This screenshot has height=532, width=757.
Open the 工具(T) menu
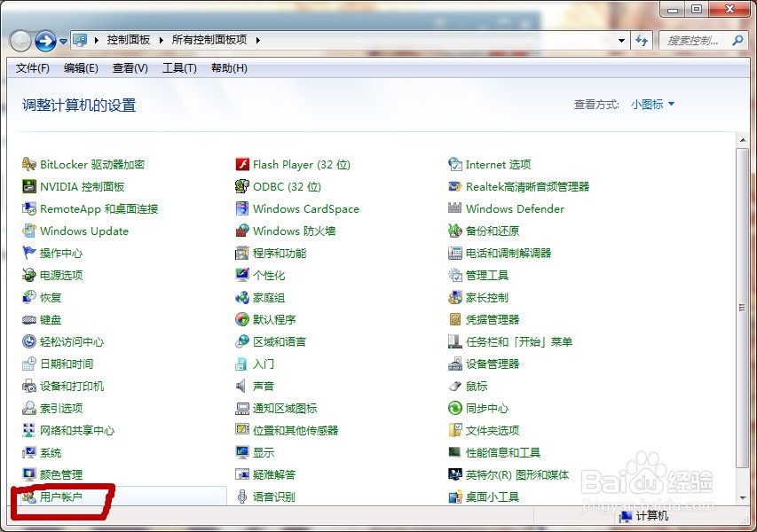pyautogui.click(x=179, y=68)
